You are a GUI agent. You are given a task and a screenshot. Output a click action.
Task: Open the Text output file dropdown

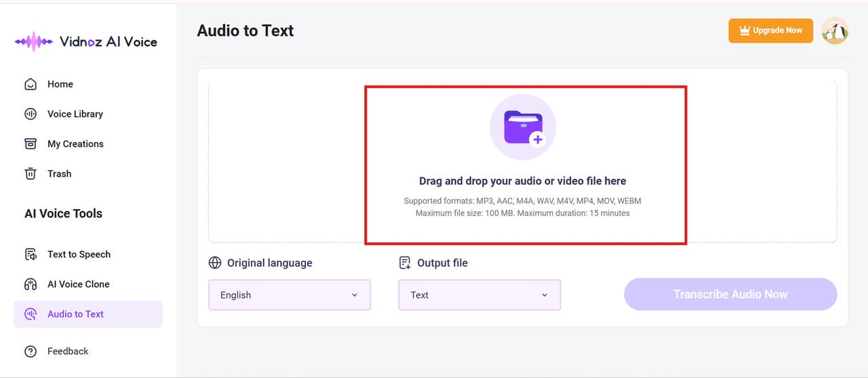pyautogui.click(x=479, y=295)
